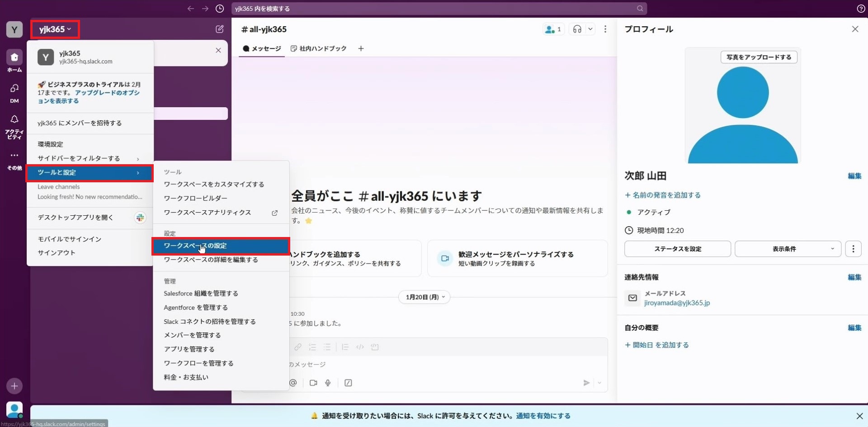This screenshot has width=868, height=427.
Task: Click compose new message icon
Action: 220,29
